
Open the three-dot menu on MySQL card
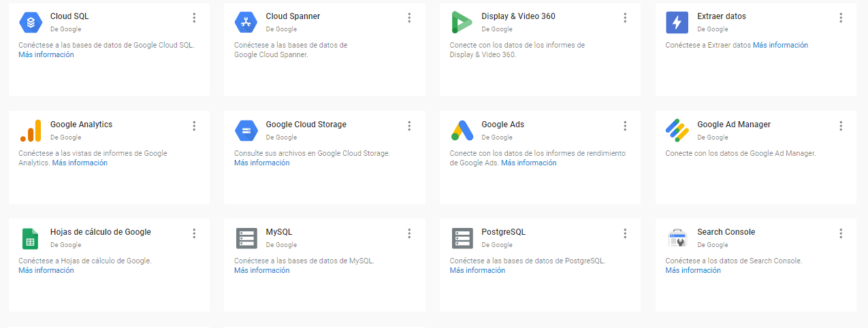409,233
